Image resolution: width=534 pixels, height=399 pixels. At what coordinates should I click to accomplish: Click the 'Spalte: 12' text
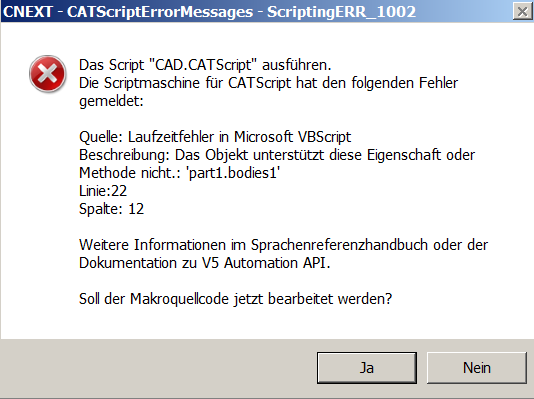tap(111, 209)
